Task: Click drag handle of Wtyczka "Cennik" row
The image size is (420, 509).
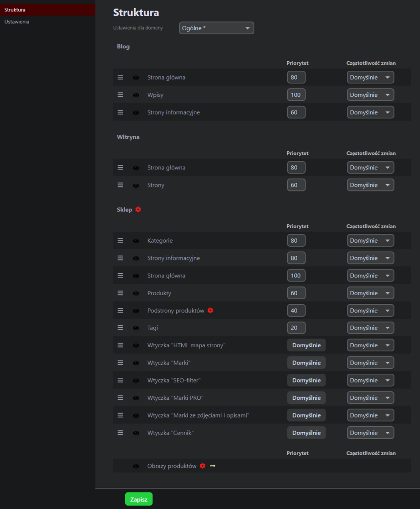Action: click(x=121, y=433)
